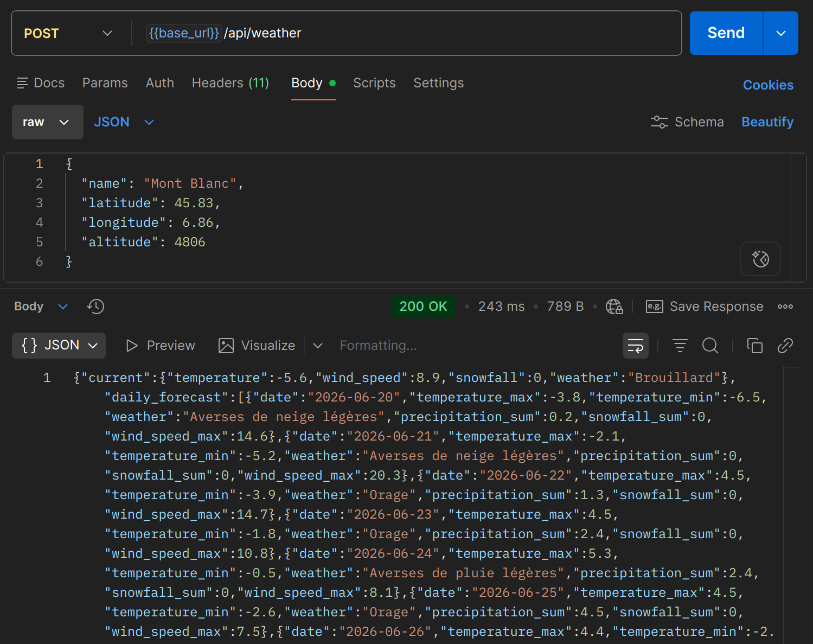Click the Visualize button
The height and width of the screenshot is (644, 813).
coord(257,346)
